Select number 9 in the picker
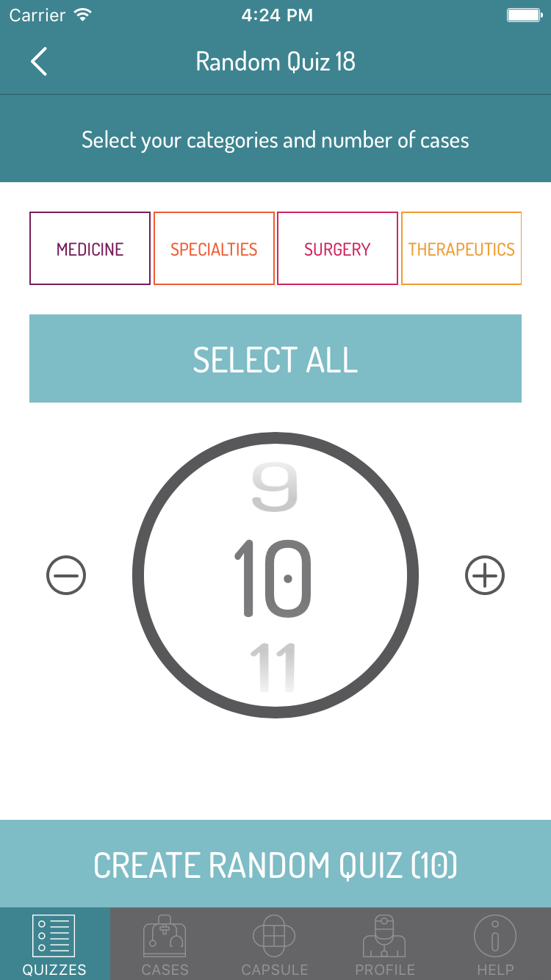This screenshot has height=980, width=551. (275, 488)
